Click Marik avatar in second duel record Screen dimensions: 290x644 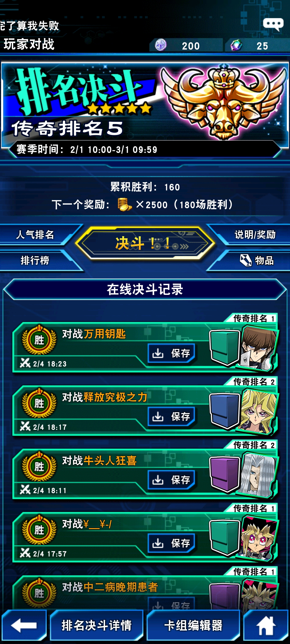point(258,411)
